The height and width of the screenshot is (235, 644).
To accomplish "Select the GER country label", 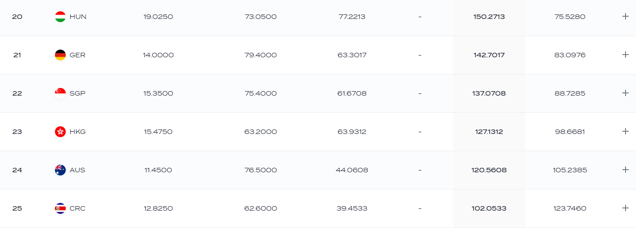I will click(77, 55).
